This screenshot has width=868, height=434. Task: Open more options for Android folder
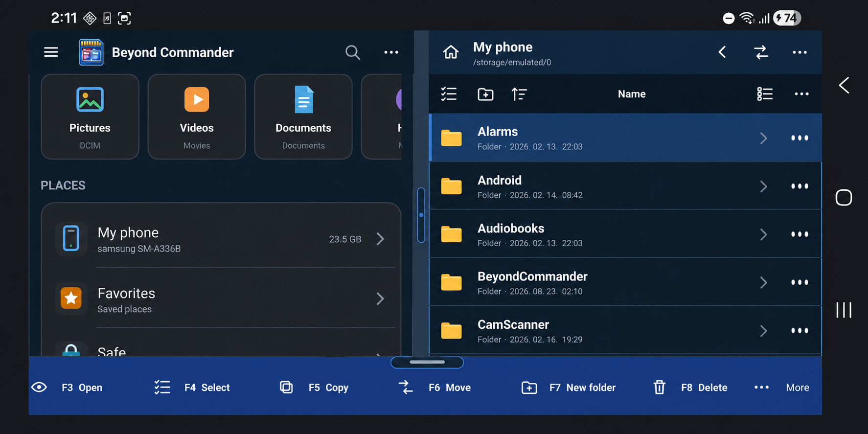click(799, 186)
